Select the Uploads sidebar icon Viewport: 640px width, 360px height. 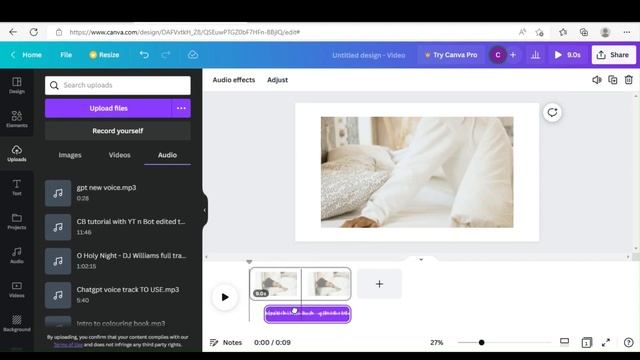17,153
